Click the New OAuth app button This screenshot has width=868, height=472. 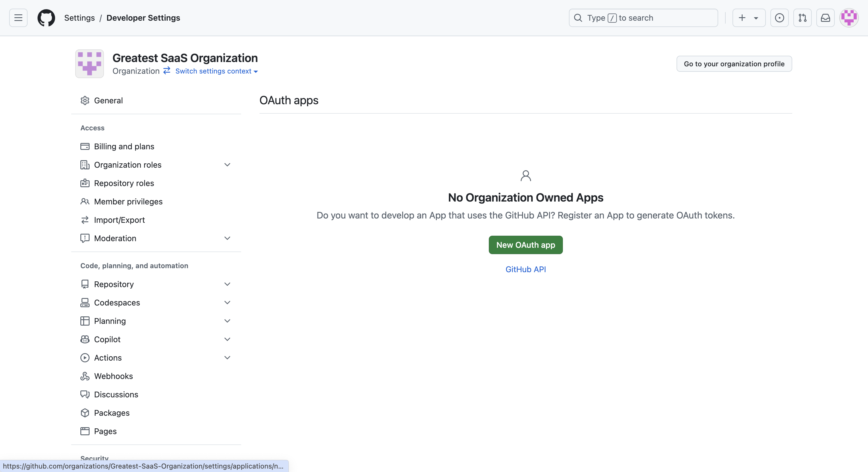point(525,245)
